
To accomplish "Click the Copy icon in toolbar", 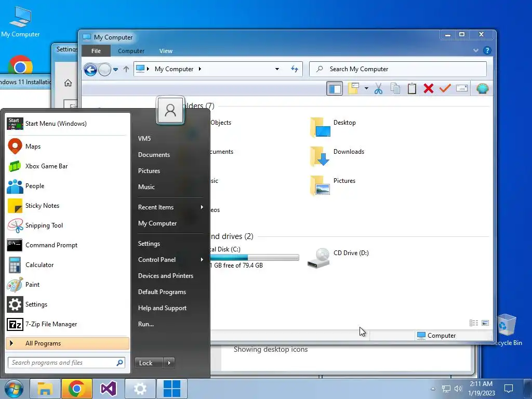I will click(395, 88).
